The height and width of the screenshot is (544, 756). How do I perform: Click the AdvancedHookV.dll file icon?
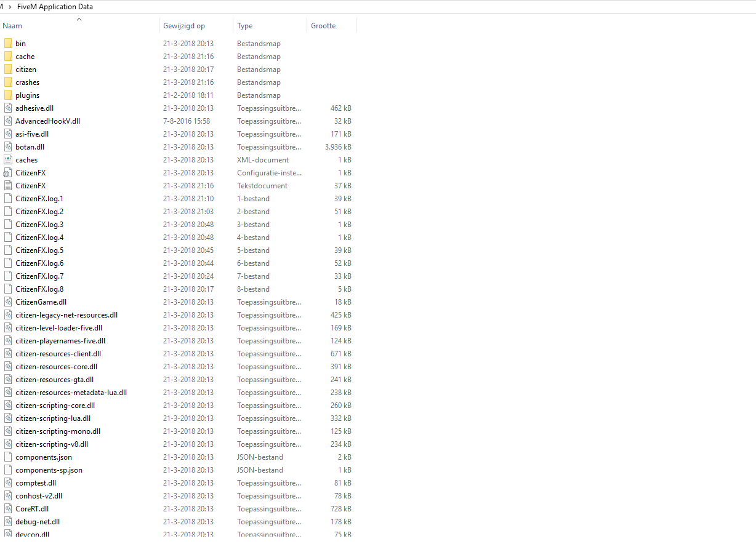(8, 121)
